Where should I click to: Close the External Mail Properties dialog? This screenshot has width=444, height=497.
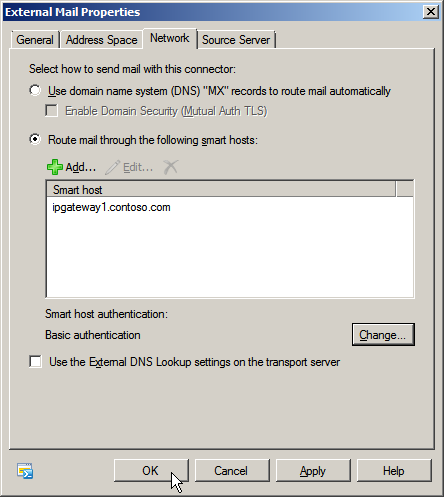click(431, 12)
